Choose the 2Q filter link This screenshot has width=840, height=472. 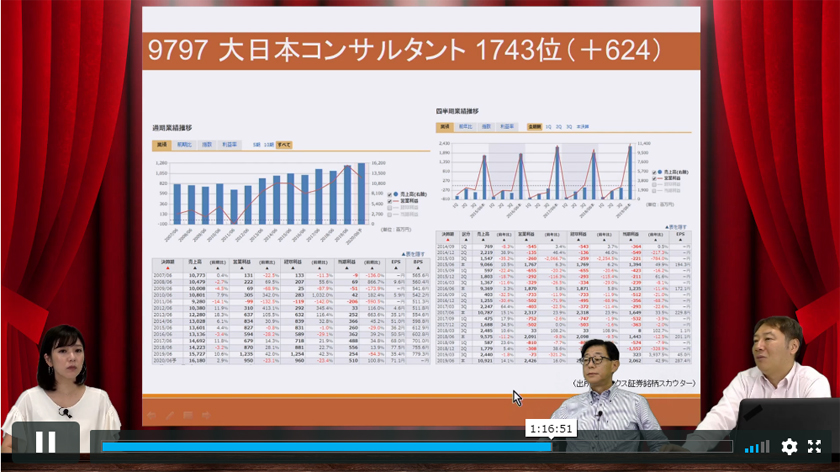[x=559, y=127]
